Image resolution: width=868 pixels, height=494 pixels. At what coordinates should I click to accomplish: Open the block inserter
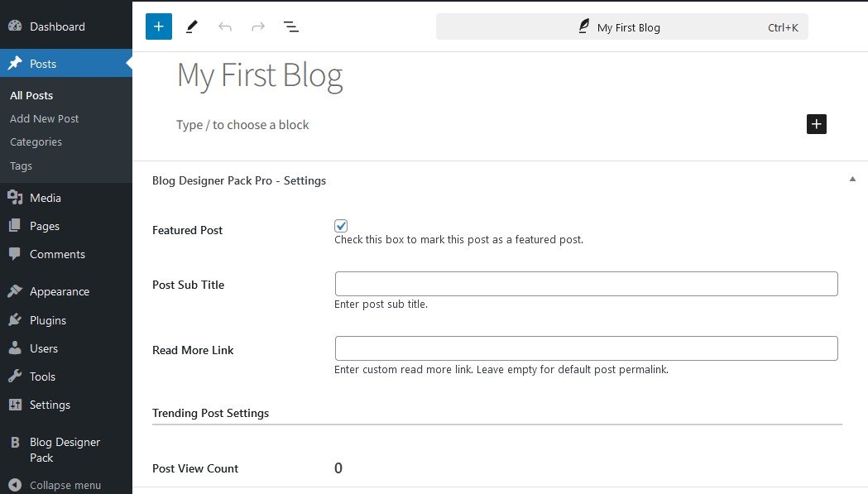coord(158,26)
